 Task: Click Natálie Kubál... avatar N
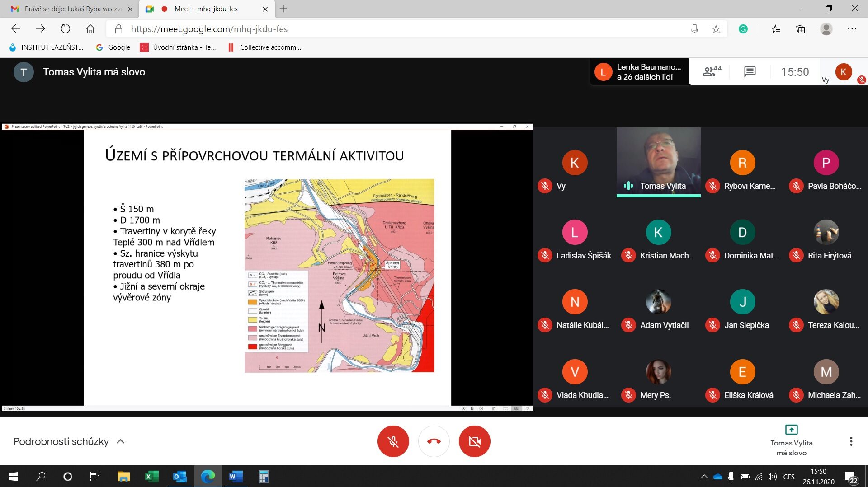tap(575, 302)
